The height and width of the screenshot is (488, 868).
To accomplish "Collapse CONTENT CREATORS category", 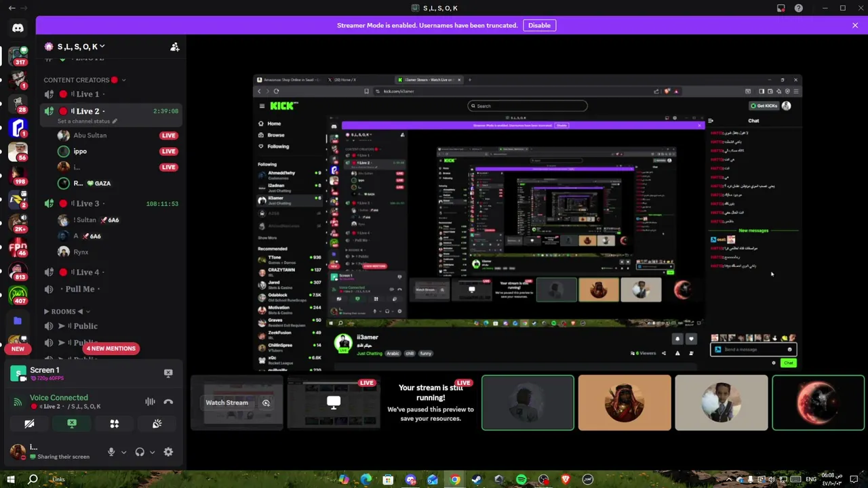I will [85, 80].
